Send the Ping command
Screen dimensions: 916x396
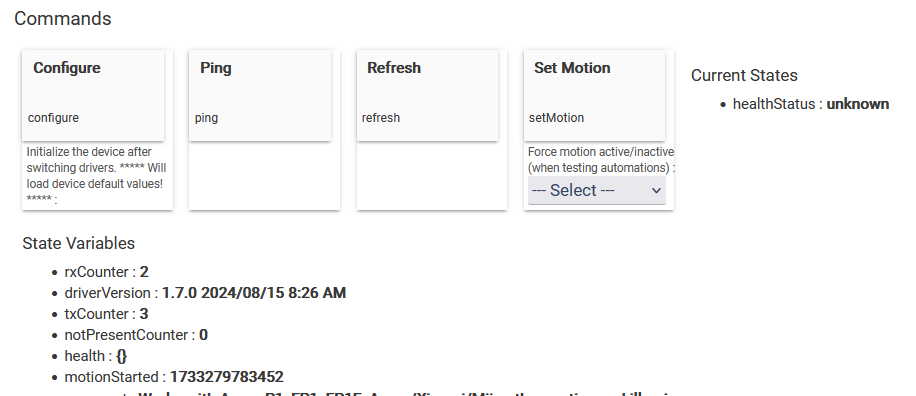(x=260, y=95)
